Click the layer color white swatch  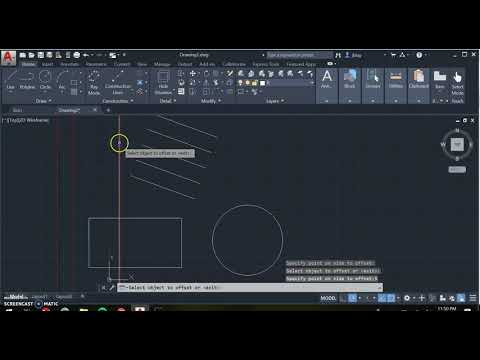262,83
